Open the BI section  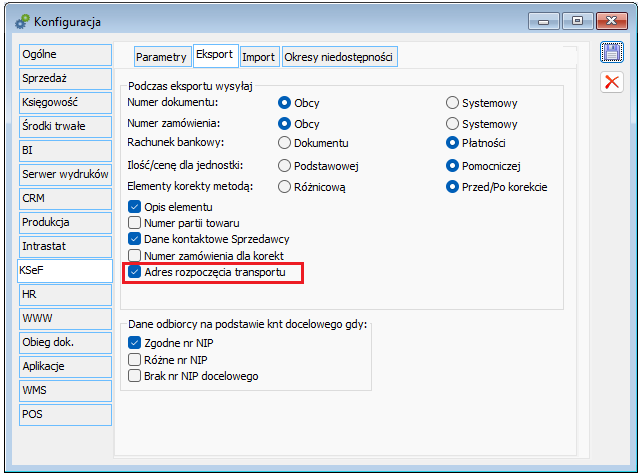[x=65, y=150]
